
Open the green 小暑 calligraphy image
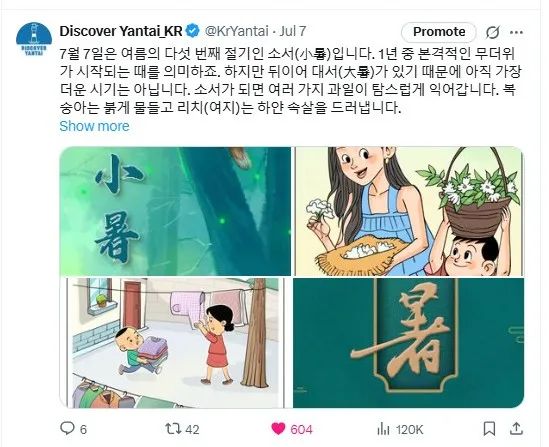(x=175, y=211)
